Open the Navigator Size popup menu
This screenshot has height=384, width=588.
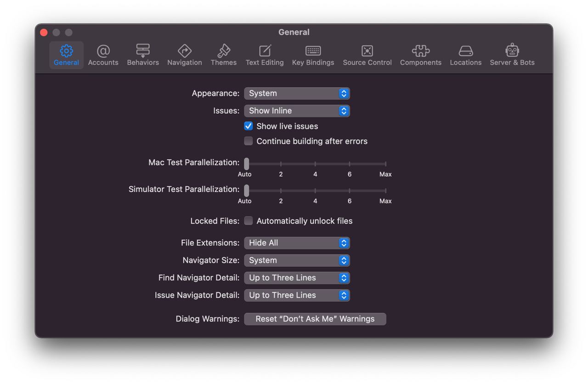point(297,260)
